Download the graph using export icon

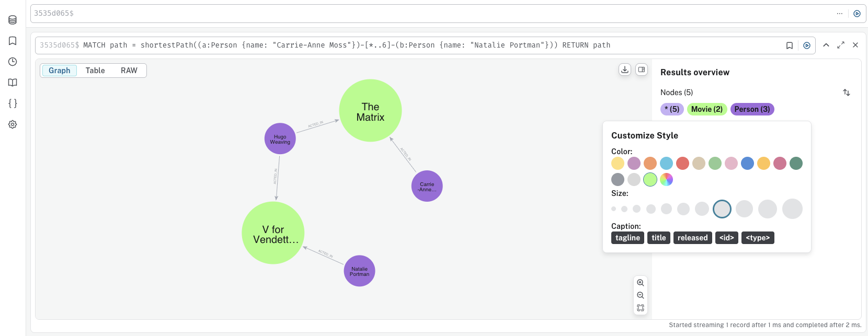(x=625, y=69)
